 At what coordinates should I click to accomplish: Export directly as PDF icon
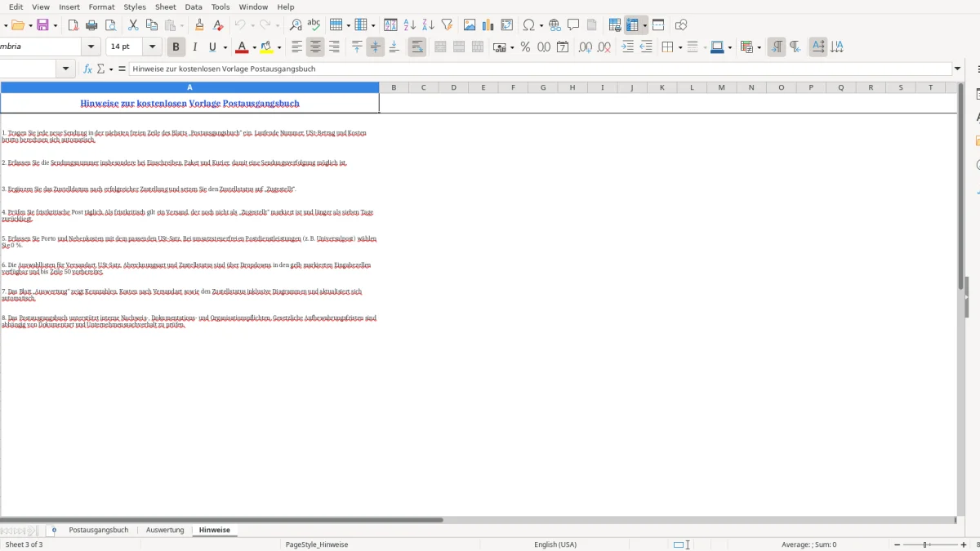point(73,25)
